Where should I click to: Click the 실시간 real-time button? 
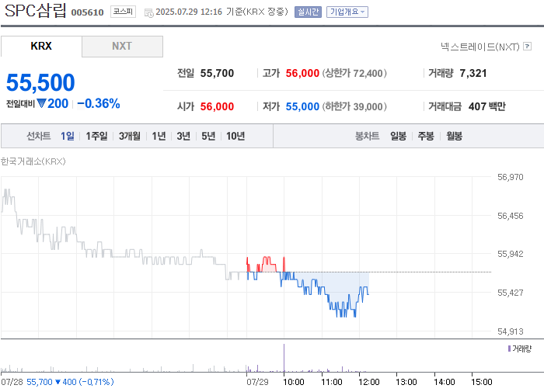[x=308, y=12]
